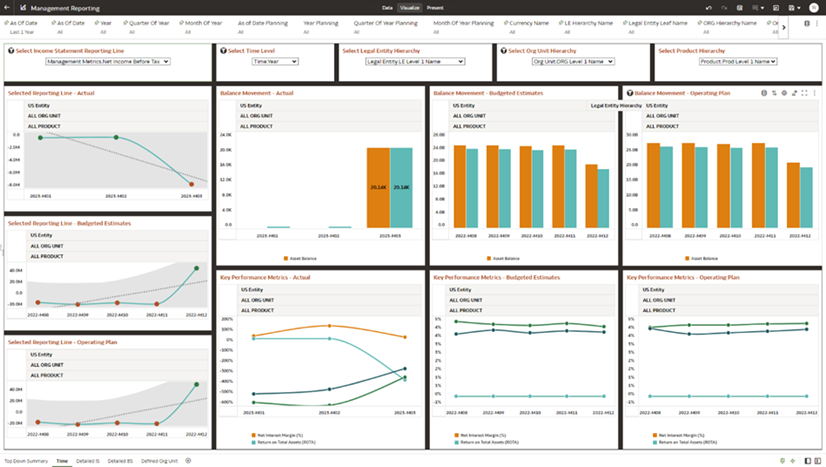Open the Year Planning filter
The width and height of the screenshot is (826, 467).
pyautogui.click(x=320, y=27)
